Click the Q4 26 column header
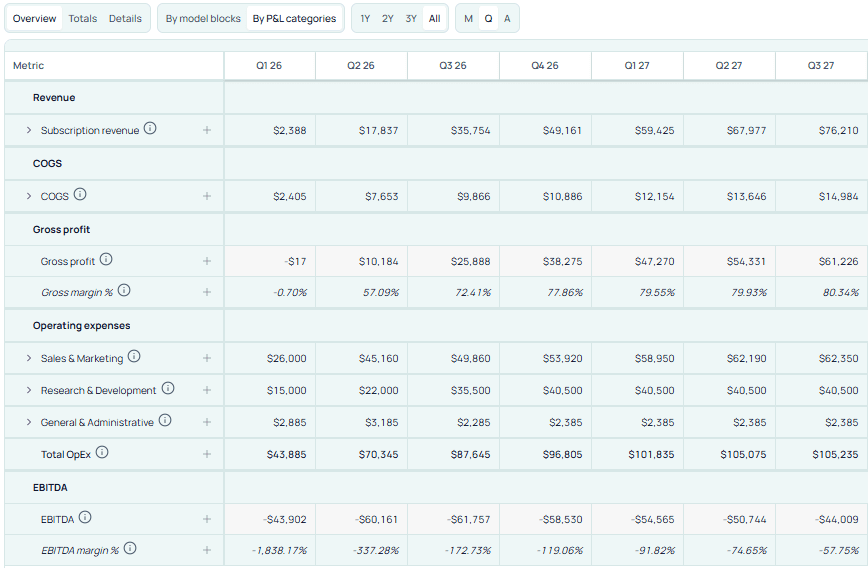Viewport: 868px width, 568px height. click(545, 65)
